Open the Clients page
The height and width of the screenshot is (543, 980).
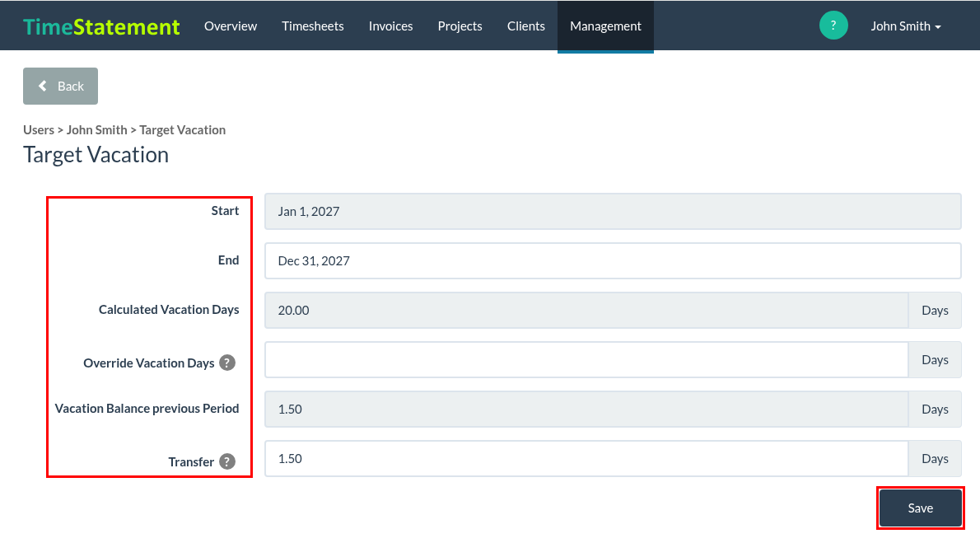(525, 26)
